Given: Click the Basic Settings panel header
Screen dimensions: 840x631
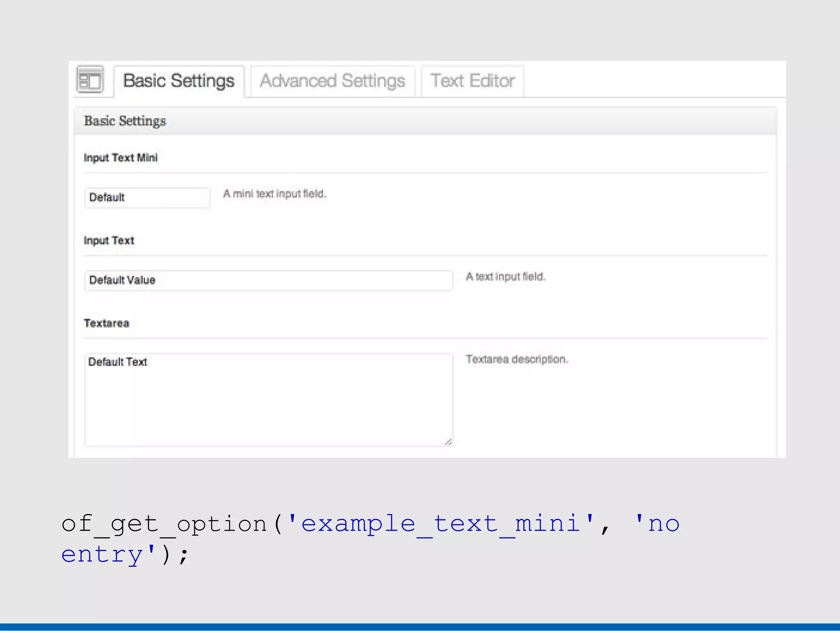Looking at the screenshot, I should point(425,121).
